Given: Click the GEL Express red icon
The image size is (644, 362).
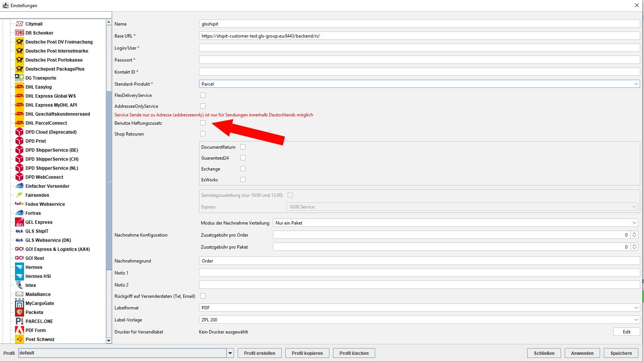Looking at the screenshot, I should [20, 222].
